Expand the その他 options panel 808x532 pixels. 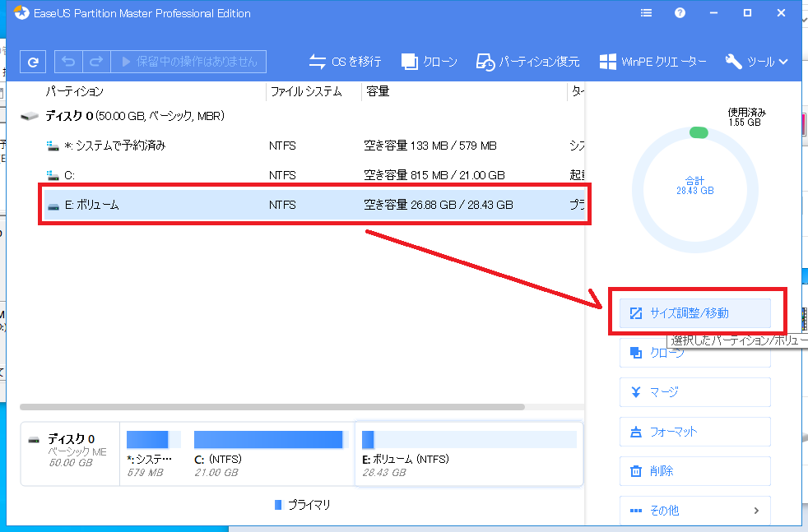(x=694, y=510)
